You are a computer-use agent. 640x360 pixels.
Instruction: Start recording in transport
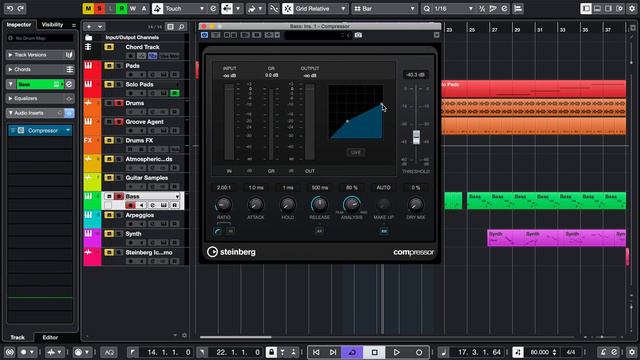(419, 352)
